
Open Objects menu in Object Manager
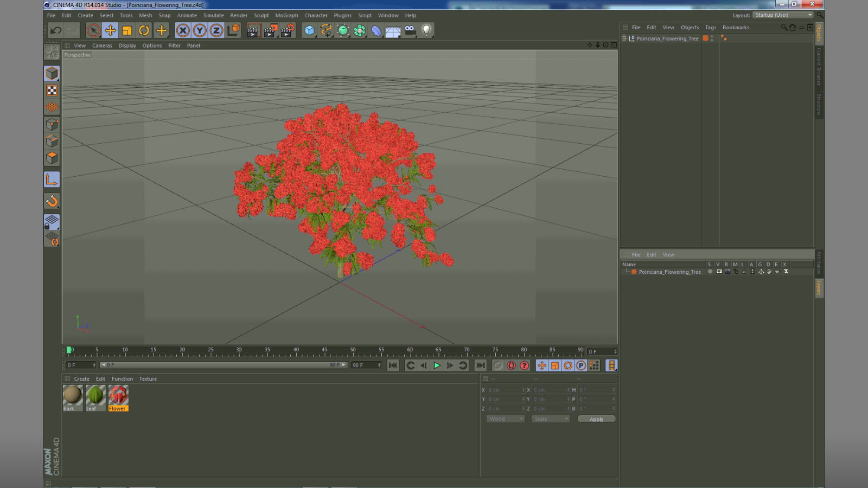(690, 27)
